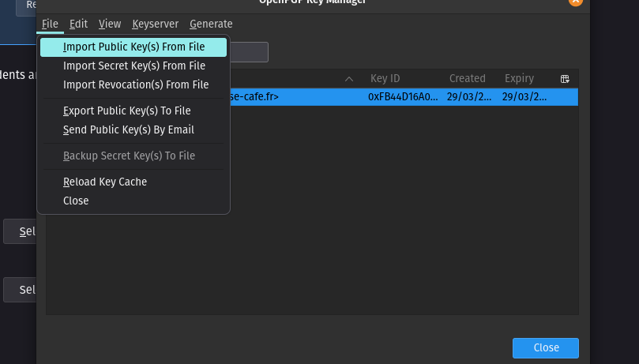Image resolution: width=639 pixels, height=364 pixels.
Task: Sort by Key ID column header
Action: (385, 79)
